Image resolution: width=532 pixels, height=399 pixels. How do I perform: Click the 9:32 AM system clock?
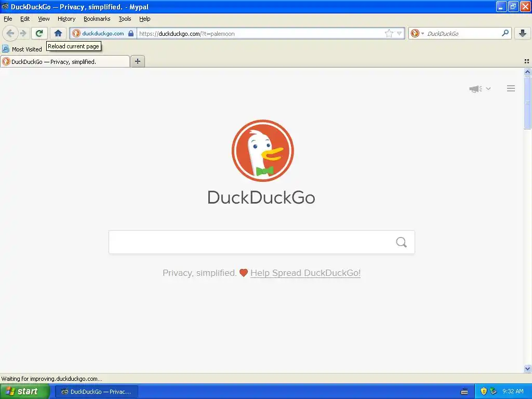click(513, 391)
